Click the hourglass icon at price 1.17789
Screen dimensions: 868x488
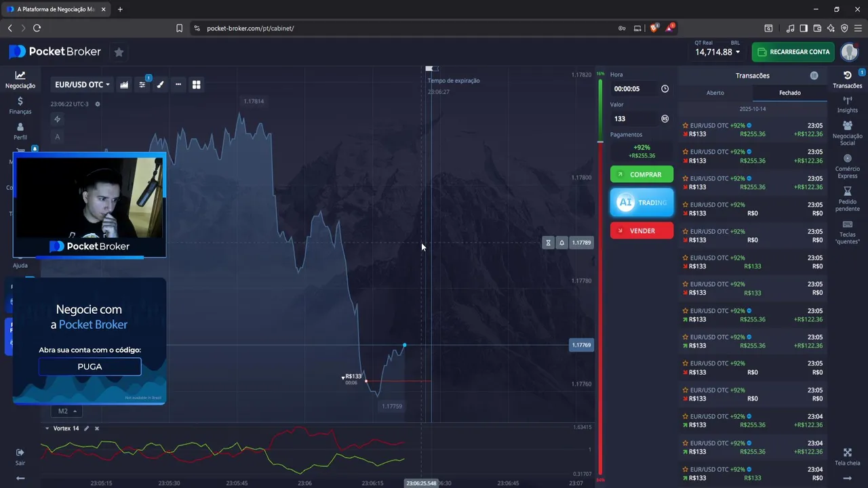[x=549, y=243]
